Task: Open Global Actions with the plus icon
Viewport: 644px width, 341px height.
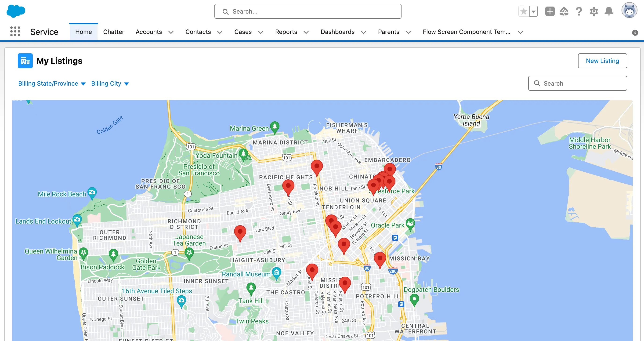Action: click(x=550, y=11)
